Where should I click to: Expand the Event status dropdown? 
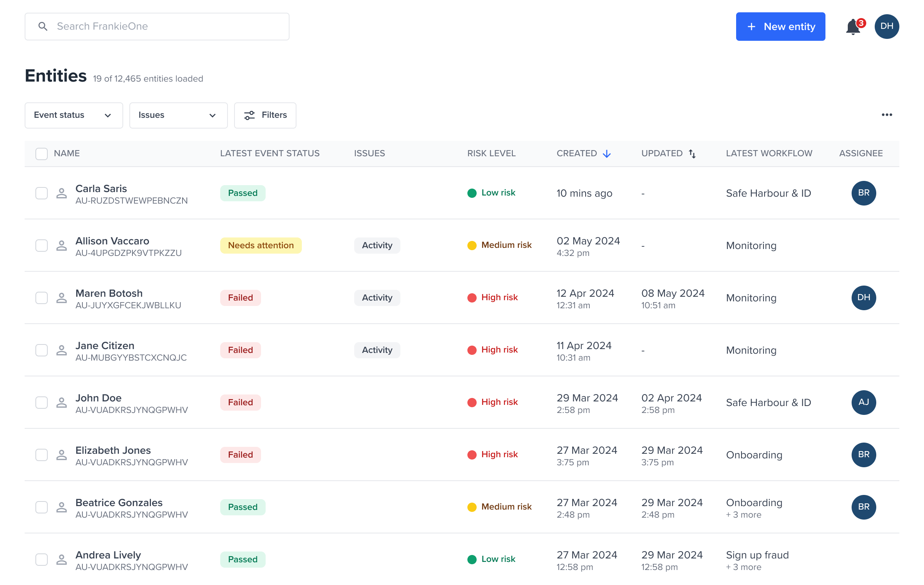[74, 115]
